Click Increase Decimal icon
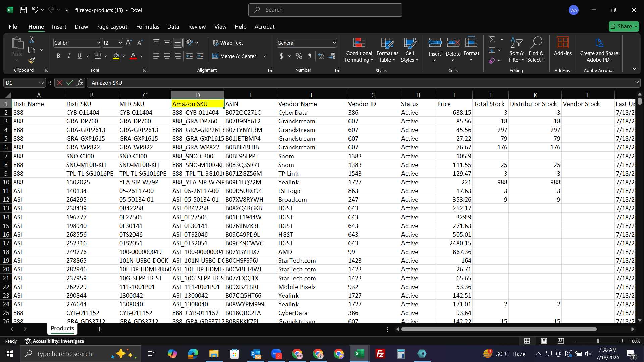Image resolution: width=644 pixels, height=362 pixels. tap(321, 56)
